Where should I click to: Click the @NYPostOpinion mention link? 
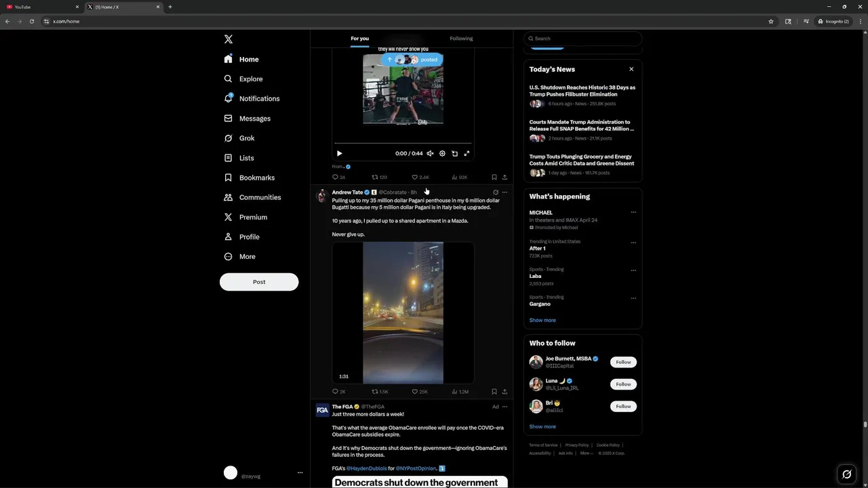pos(416,468)
